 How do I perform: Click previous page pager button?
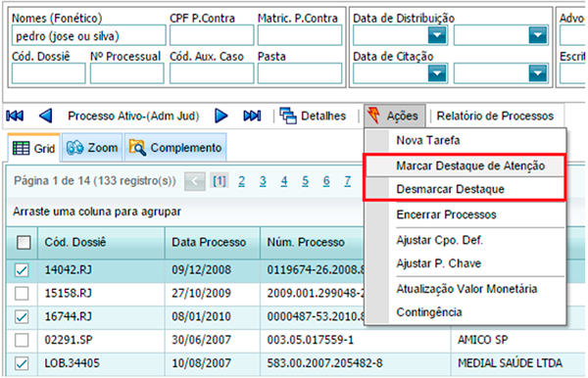click(195, 181)
